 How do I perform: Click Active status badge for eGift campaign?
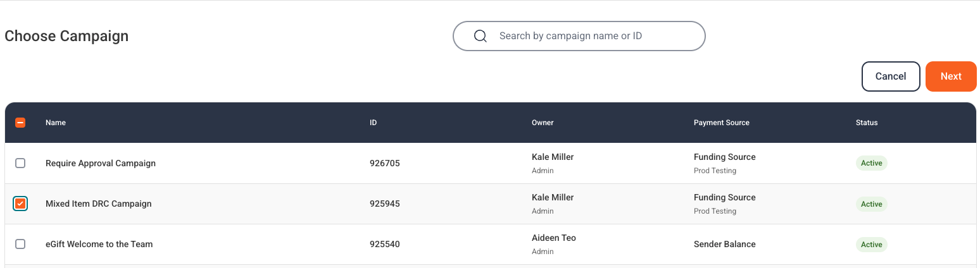pos(871,245)
